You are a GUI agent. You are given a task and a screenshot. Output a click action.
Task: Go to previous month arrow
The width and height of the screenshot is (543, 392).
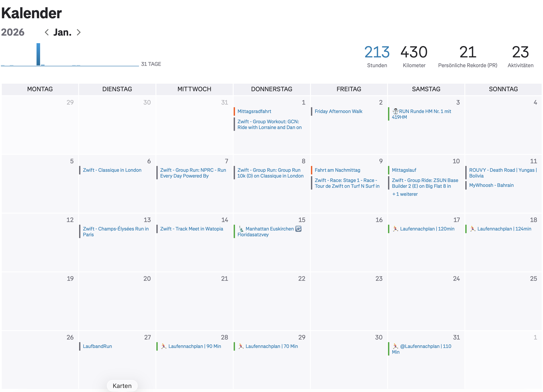point(47,32)
